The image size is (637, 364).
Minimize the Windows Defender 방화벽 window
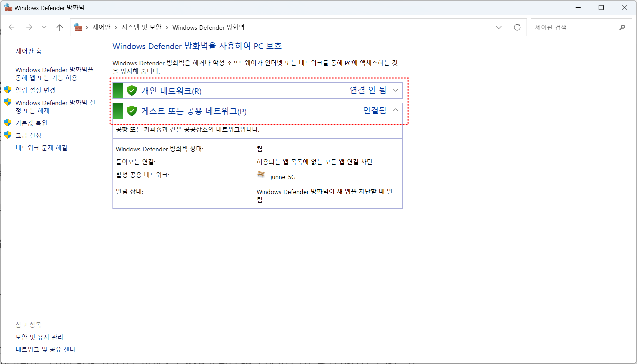coord(578,7)
